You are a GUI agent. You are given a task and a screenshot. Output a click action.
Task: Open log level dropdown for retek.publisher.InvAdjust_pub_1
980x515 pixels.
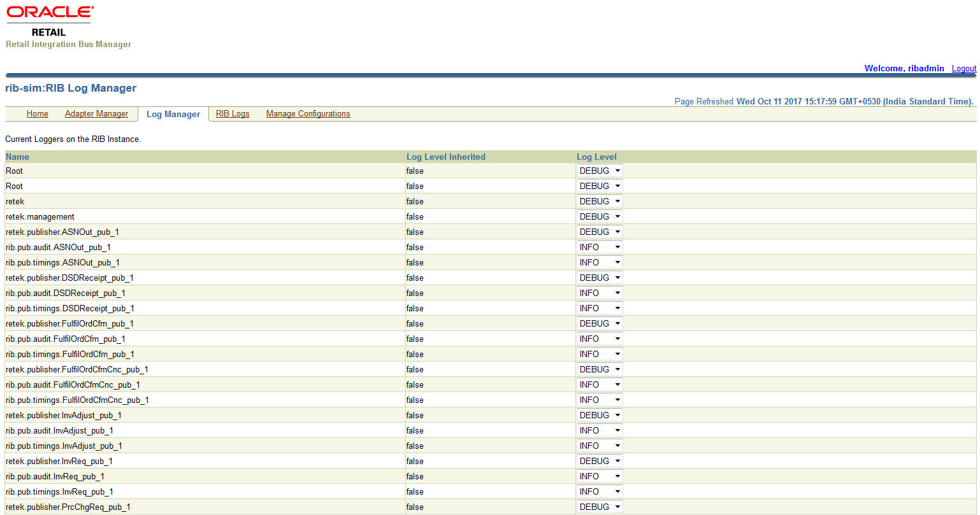click(599, 415)
